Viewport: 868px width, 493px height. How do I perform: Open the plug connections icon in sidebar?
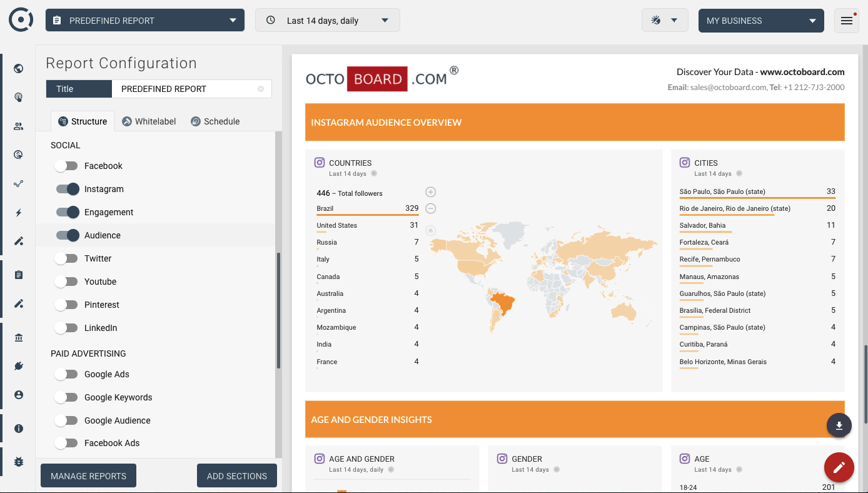[19, 366]
